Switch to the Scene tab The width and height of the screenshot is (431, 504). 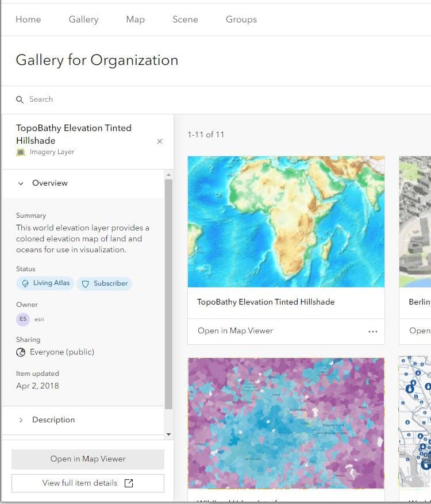tap(185, 20)
